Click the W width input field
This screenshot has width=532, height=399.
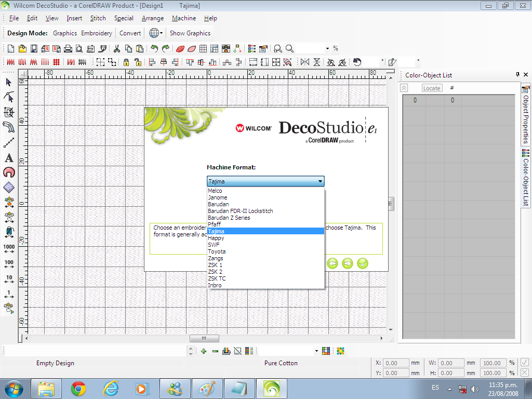[451, 363]
